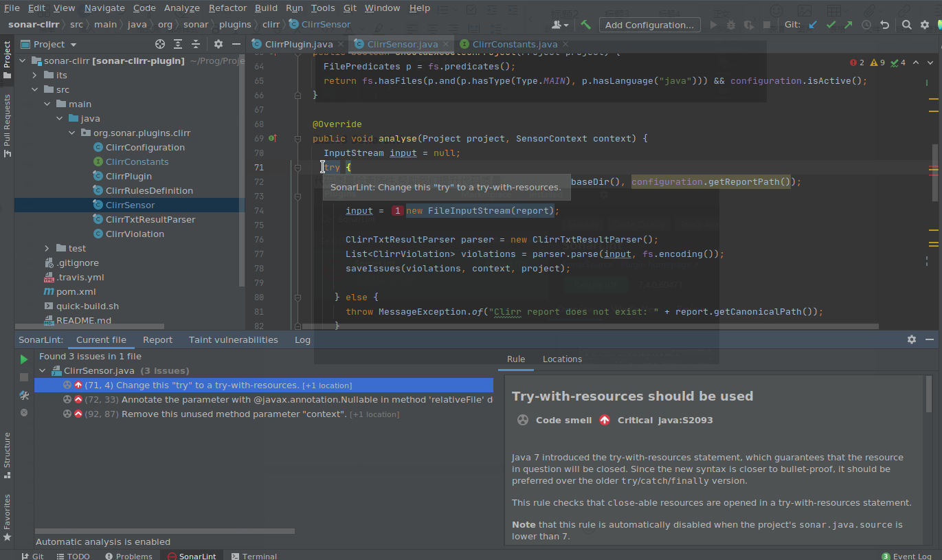The width and height of the screenshot is (942, 560).
Task: Click the override gutter icon at line 69
Action: [x=272, y=138]
